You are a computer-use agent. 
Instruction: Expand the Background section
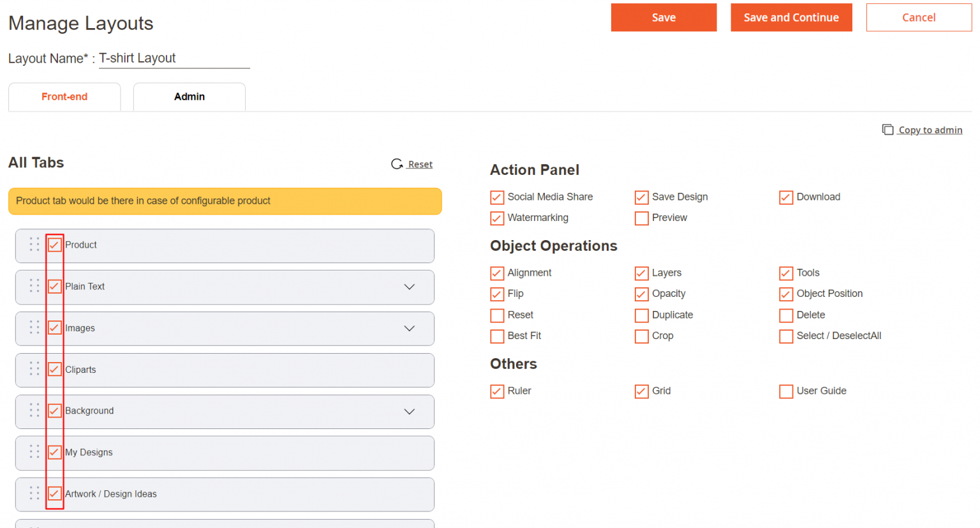coord(409,412)
